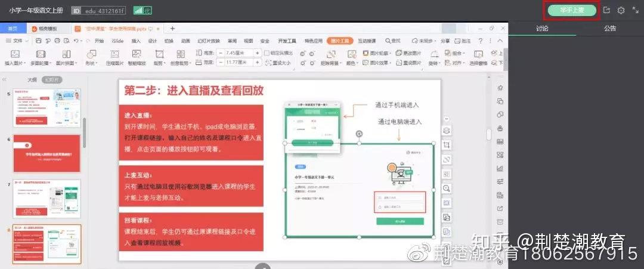The width and height of the screenshot is (644, 269).
Task: Click the green 举手上麦 raise-hand button
Action: coord(572,10)
